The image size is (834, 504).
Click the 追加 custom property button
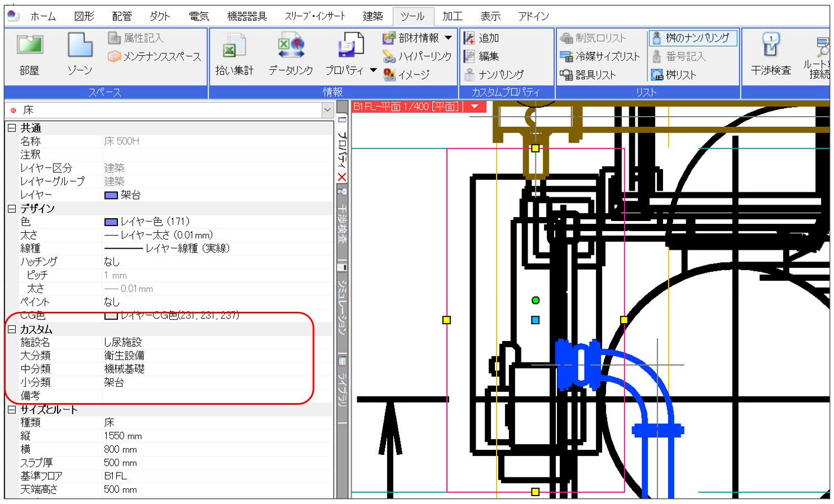[481, 38]
